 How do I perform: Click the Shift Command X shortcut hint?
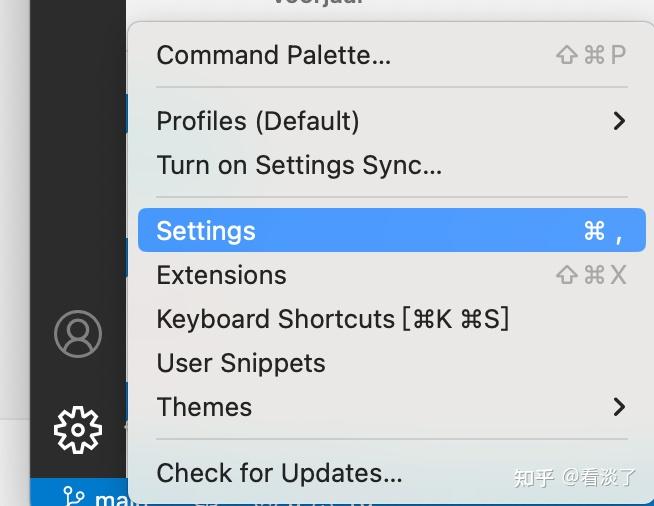[x=591, y=275]
